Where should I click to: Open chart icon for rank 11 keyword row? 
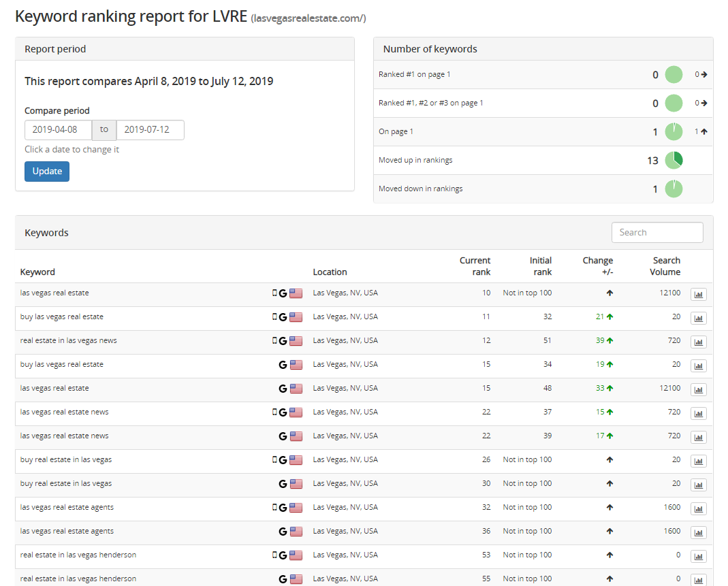698,319
